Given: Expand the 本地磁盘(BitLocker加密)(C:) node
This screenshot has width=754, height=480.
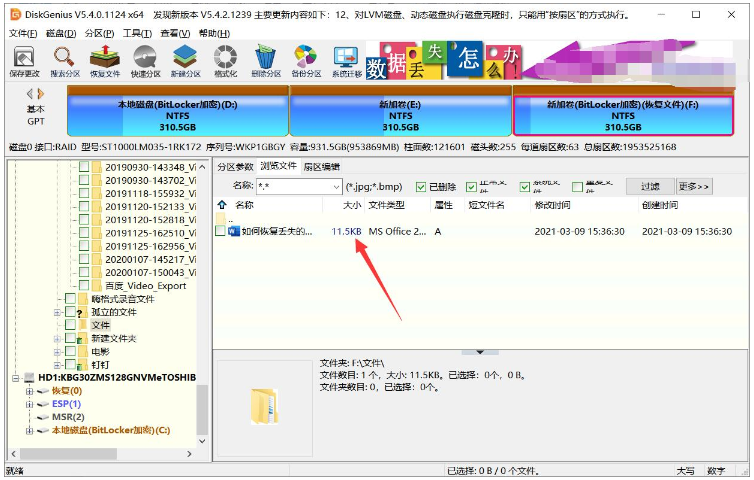Looking at the screenshot, I should [30, 430].
